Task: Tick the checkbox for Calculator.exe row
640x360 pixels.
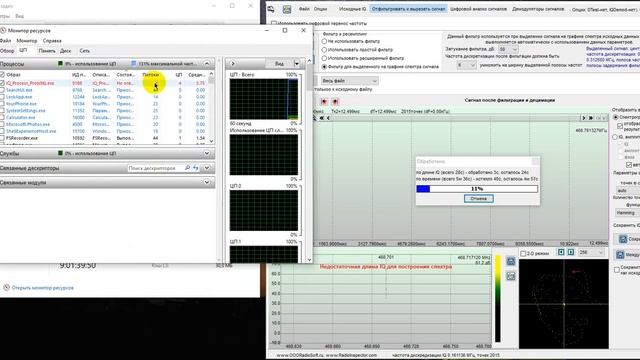Action: [x=2, y=117]
